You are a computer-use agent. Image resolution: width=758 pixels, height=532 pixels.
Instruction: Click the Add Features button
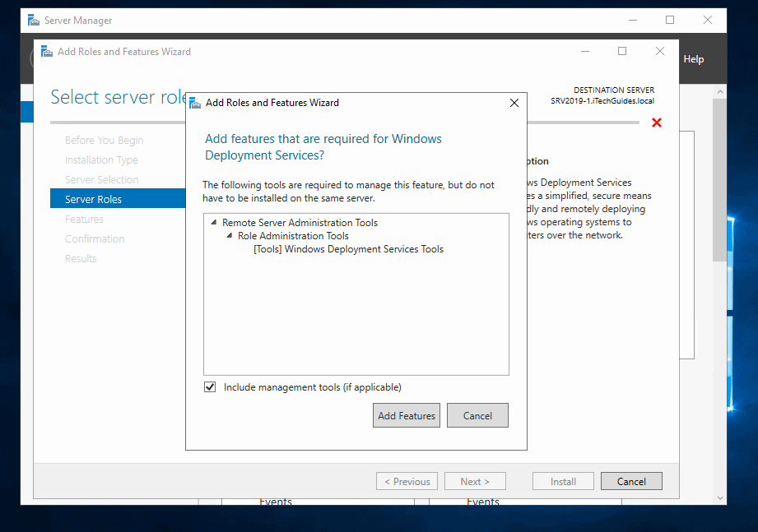(406, 415)
